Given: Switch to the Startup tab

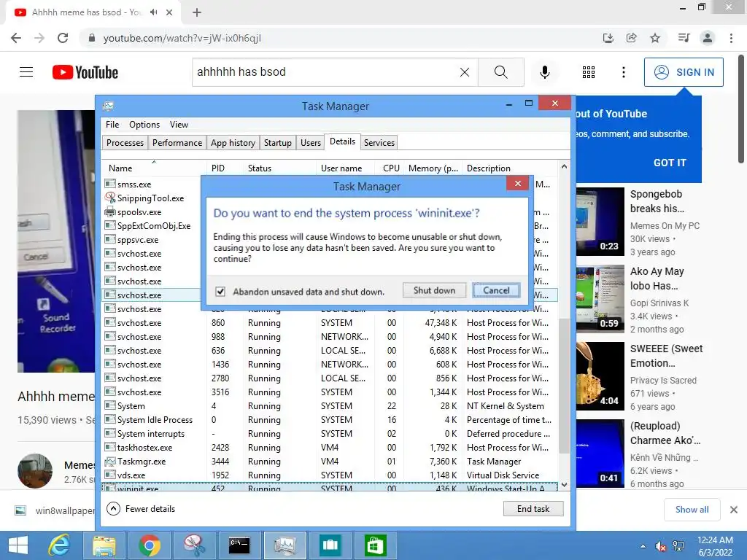Looking at the screenshot, I should click(278, 143).
